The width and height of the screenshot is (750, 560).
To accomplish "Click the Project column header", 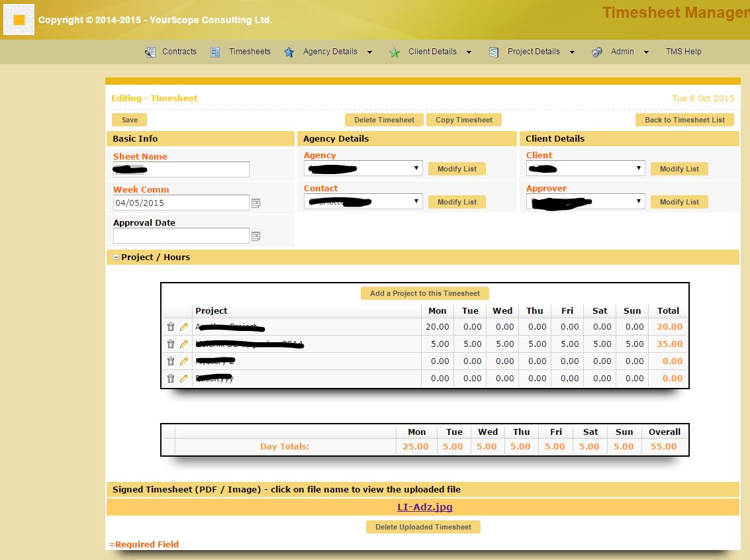I will 211,311.
